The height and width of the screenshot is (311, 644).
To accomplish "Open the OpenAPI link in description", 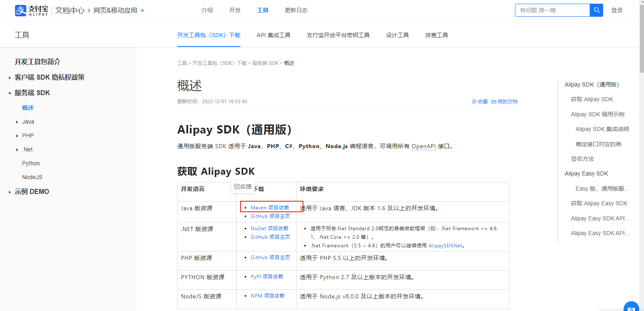I will point(423,146).
